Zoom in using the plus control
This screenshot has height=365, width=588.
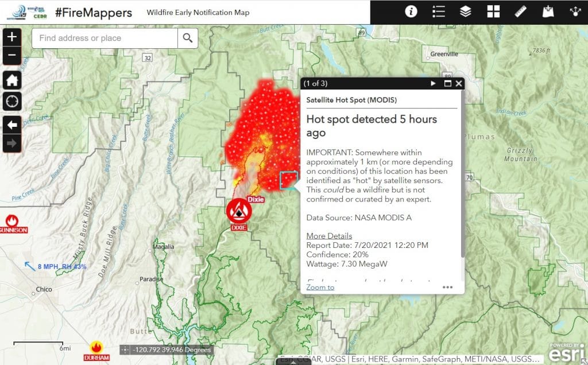11,37
